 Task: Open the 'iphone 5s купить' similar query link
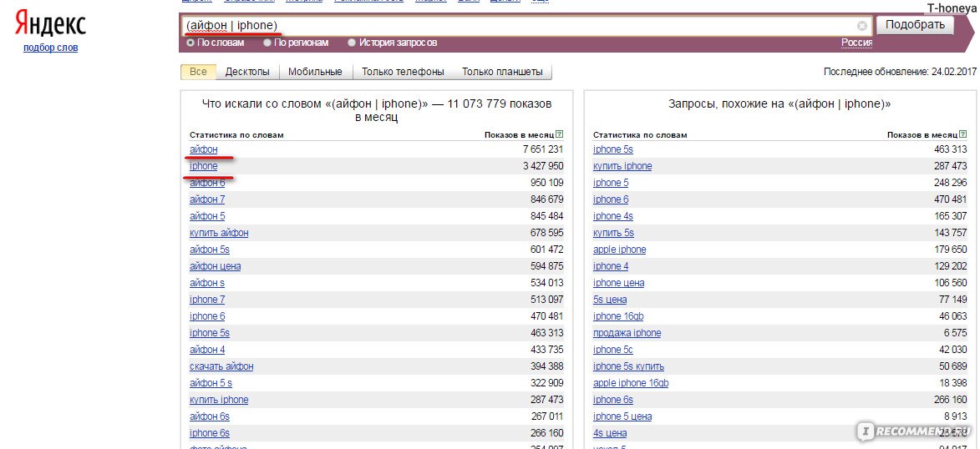[629, 366]
